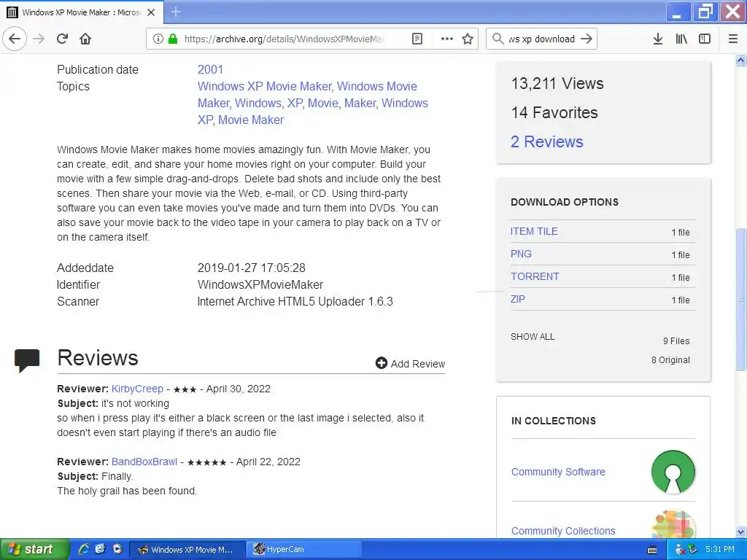Click the scrollbar down arrow
This screenshot has width=747, height=560.
pyautogui.click(x=740, y=532)
